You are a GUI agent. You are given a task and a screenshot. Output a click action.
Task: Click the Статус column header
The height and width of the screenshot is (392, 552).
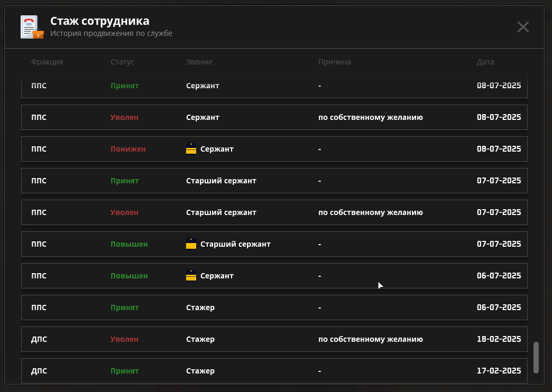(122, 62)
